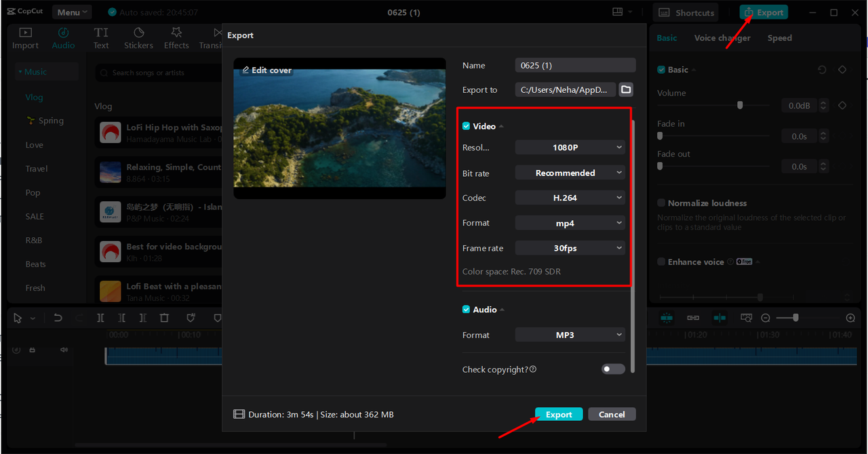Click the Volume slider handle
This screenshot has height=454, width=868.
740,105
